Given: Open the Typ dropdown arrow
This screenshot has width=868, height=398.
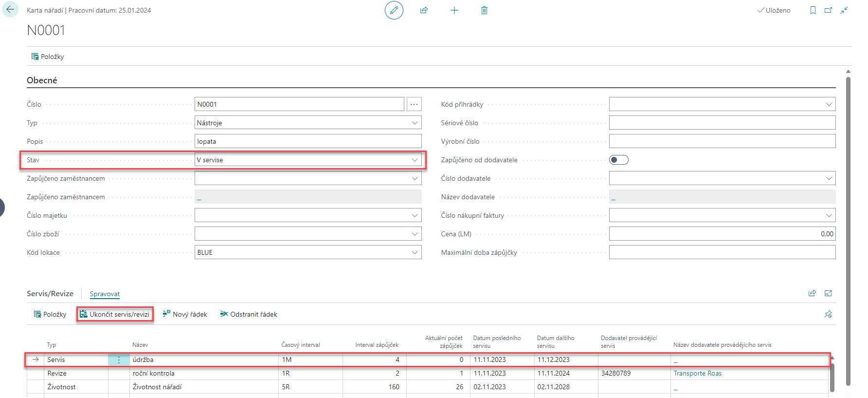Looking at the screenshot, I should point(415,123).
